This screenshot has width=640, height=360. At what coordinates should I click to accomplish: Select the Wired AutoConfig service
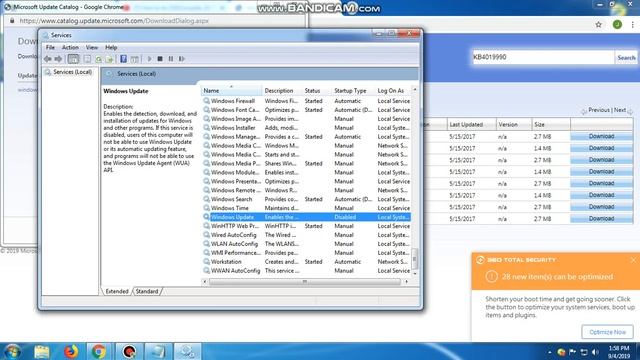point(306,235)
